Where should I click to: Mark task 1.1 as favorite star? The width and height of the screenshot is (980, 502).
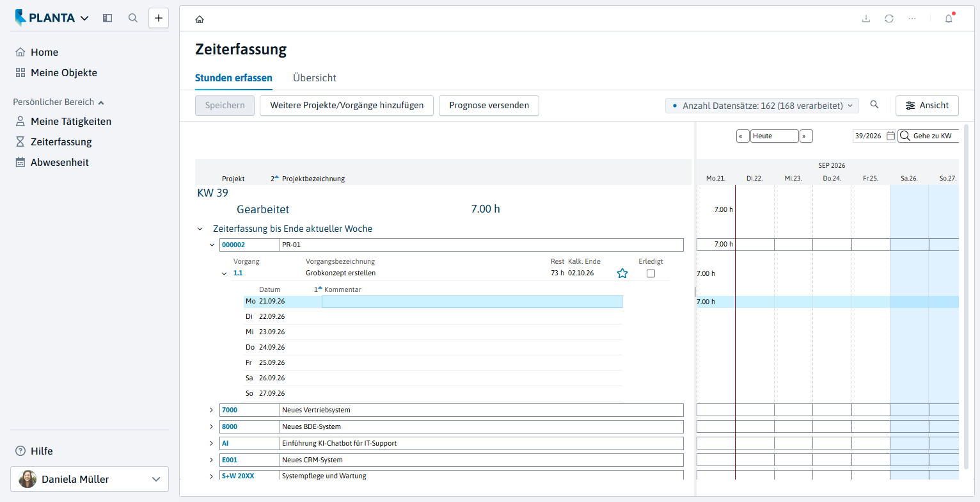point(622,273)
